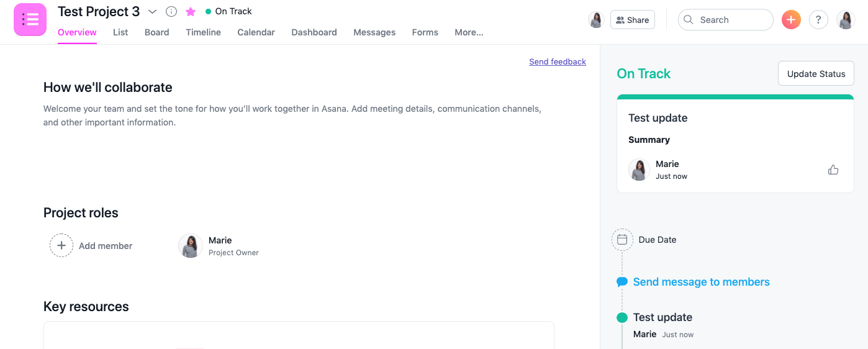Open the user profile avatar menu

(846, 20)
